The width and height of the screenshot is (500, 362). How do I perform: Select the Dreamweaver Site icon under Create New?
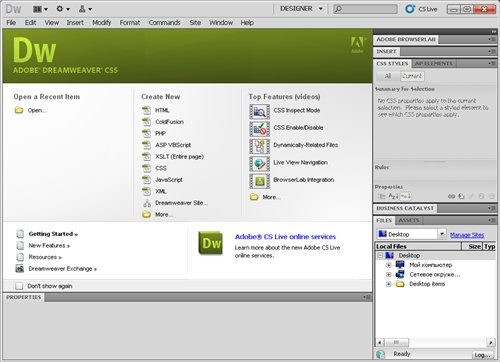pyautogui.click(x=147, y=203)
